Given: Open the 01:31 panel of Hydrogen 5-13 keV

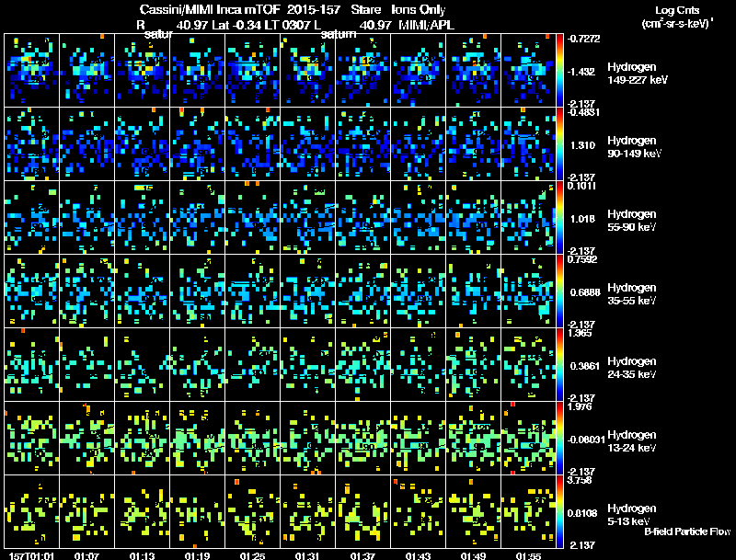Looking at the screenshot, I should click(307, 512).
